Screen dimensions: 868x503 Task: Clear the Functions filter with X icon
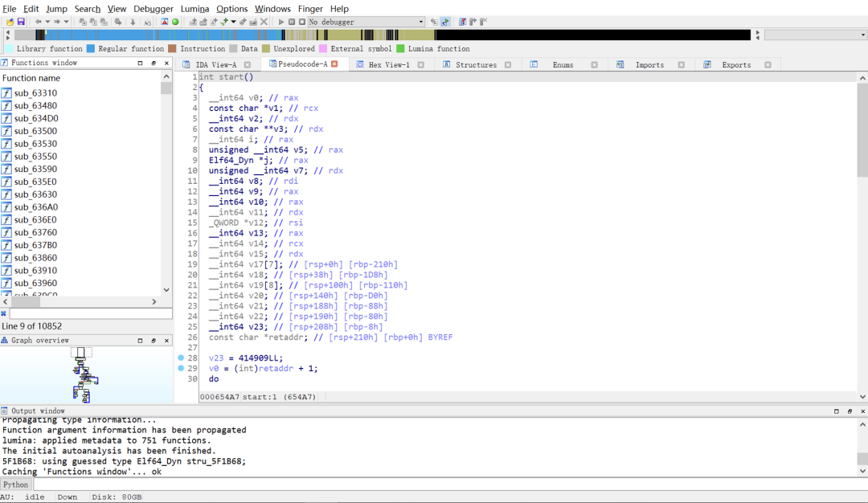[x=4, y=313]
